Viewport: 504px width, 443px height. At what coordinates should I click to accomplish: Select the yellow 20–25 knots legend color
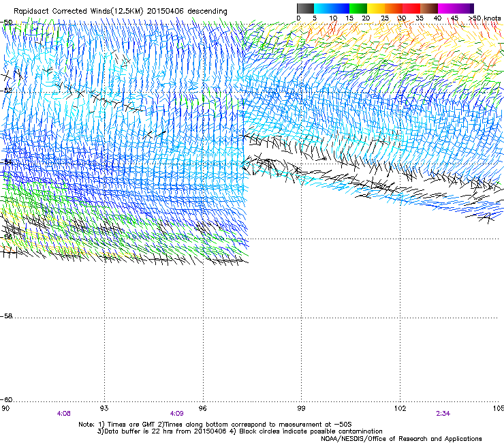pyautogui.click(x=376, y=8)
